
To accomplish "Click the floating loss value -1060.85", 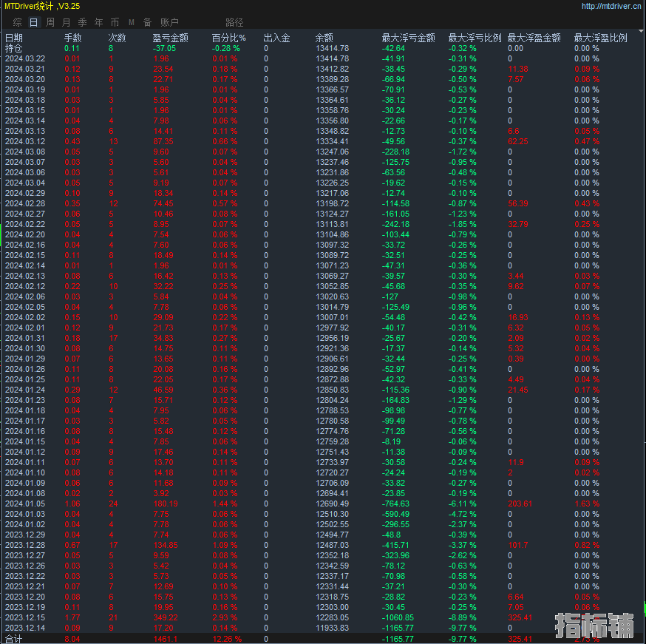I will pyautogui.click(x=398, y=617).
